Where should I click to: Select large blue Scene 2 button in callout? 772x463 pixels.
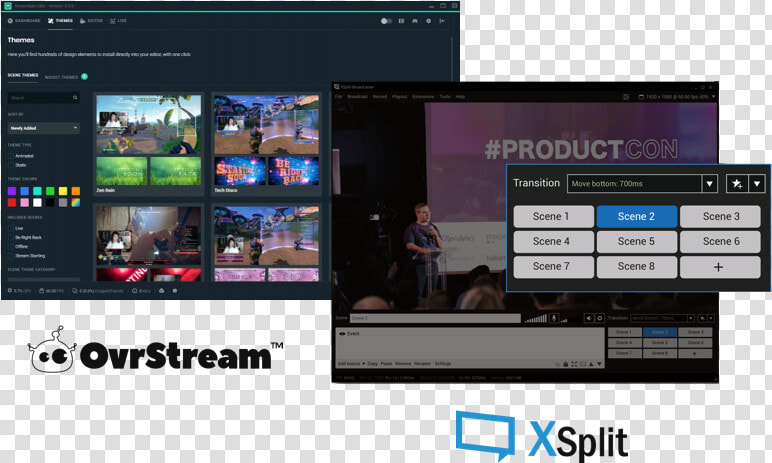637,217
